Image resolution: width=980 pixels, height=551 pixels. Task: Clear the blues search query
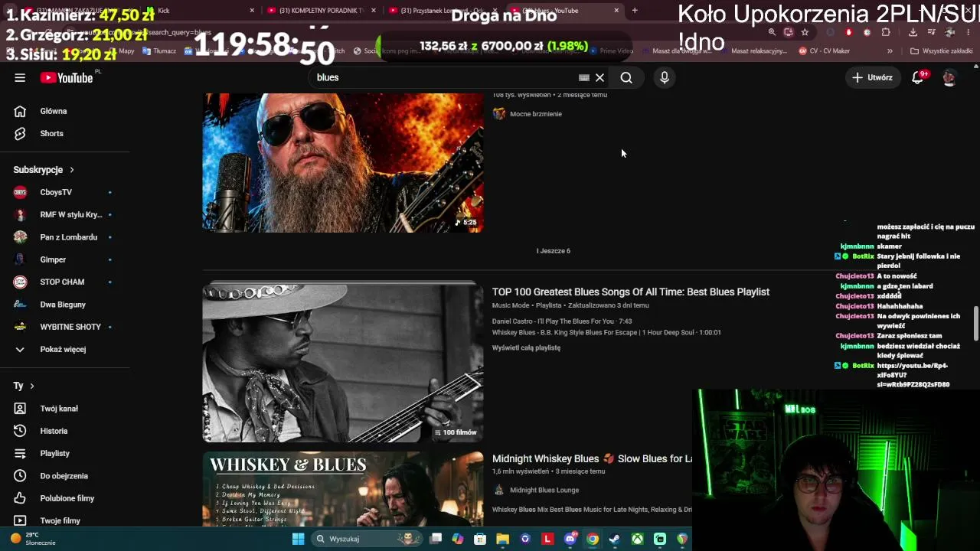600,77
